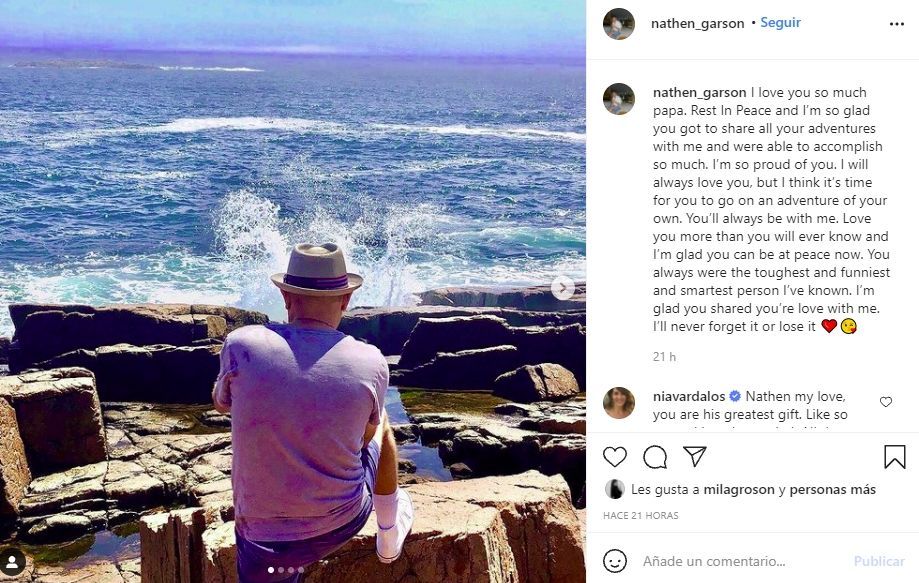Click the Seguir follow button
The height and width of the screenshot is (583, 919).
coord(780,23)
